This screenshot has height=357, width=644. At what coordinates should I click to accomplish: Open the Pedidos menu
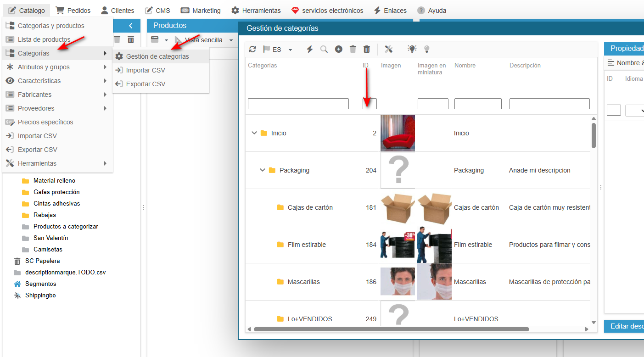(73, 10)
